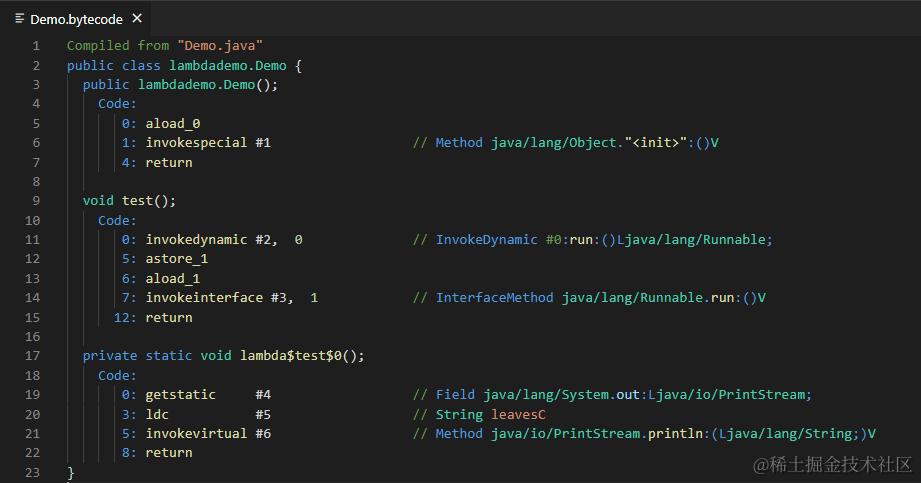Click the 'aload_1' instruction
Image resolution: width=921 pixels, height=483 pixels.
(173, 279)
